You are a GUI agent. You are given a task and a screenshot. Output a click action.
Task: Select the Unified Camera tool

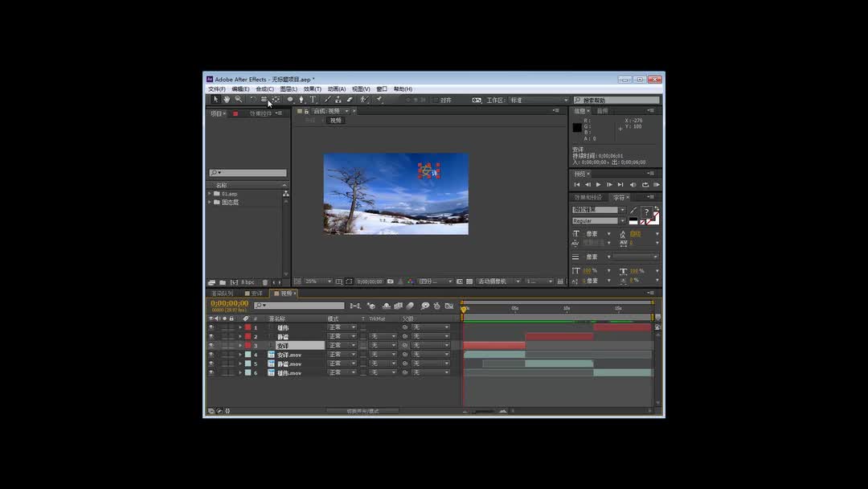click(264, 100)
